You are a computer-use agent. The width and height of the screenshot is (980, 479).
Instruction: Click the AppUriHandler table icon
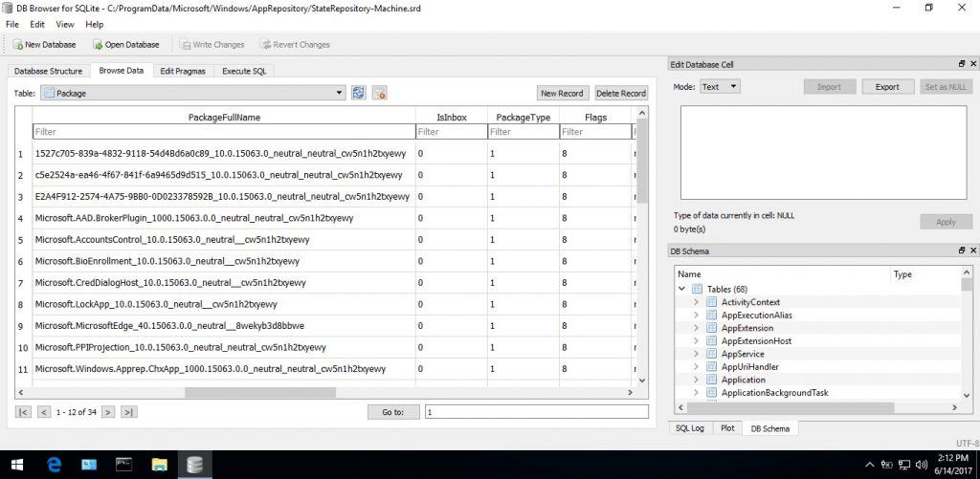(711, 366)
